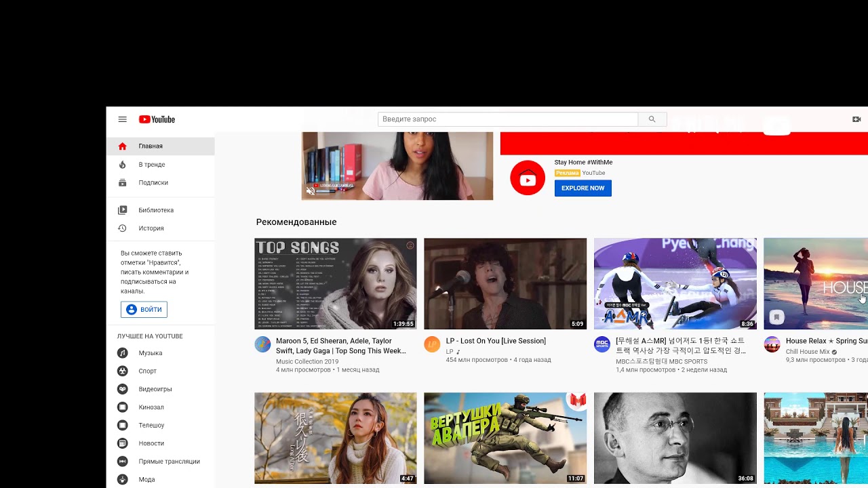
Task: Open the promoted video with woman thumbnail
Action: click(x=397, y=166)
